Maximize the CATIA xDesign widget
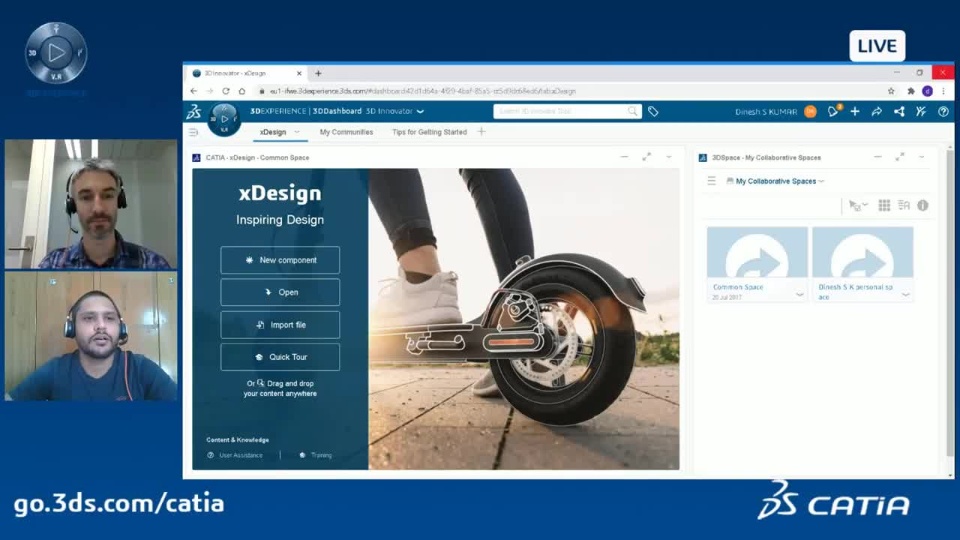 coord(647,157)
